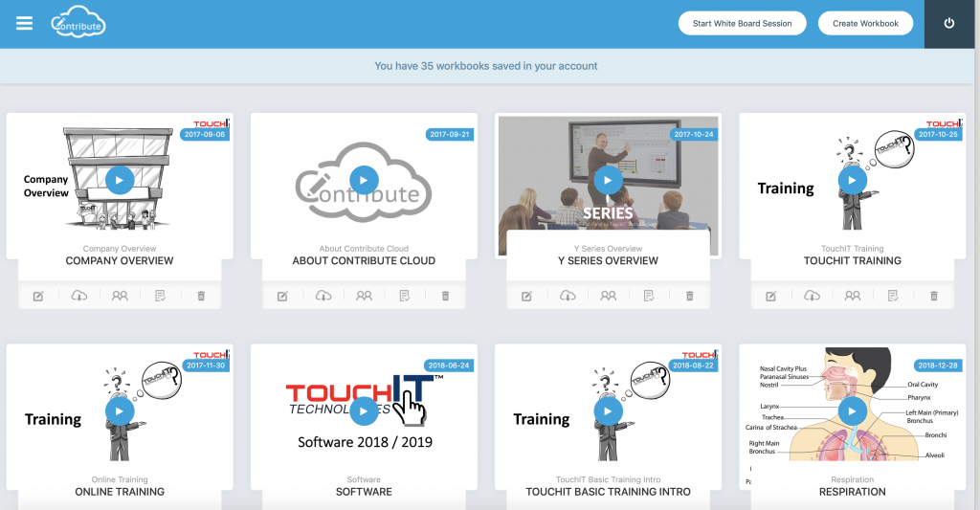Screen dimensions: 980x510
Task: Click the ABOUT CONTRIBUTE CLOUD title
Action: [364, 260]
